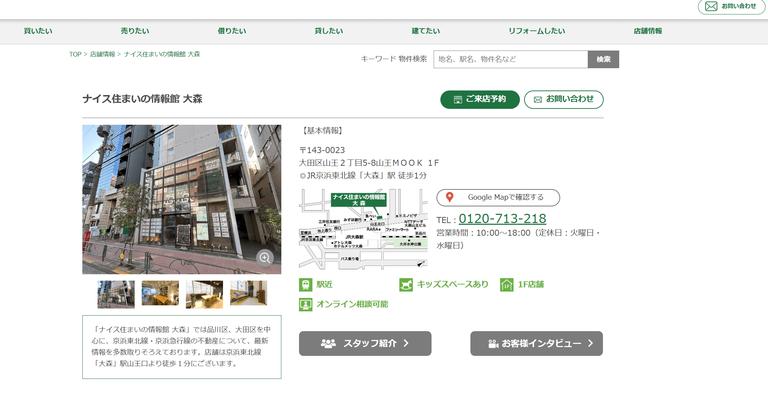Go to 店舗情報 breadcrumb link
The image size is (768, 399).
tap(102, 54)
